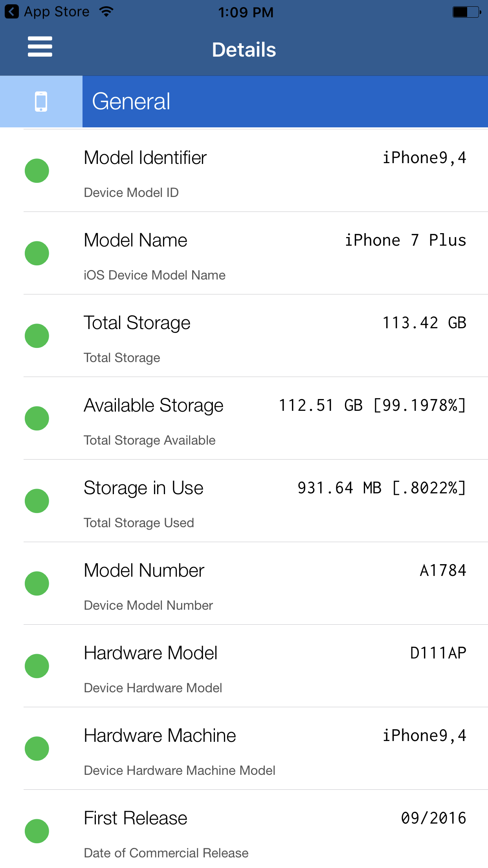The width and height of the screenshot is (488, 868).
Task: Tap the iPhone 7 Plus value
Action: tap(405, 240)
